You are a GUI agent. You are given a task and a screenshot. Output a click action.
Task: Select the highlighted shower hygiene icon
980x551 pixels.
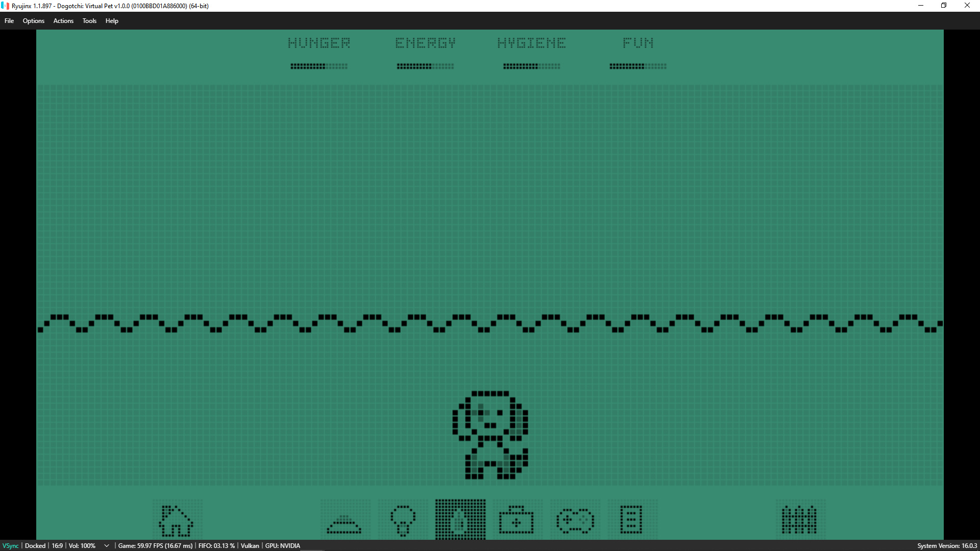460,520
